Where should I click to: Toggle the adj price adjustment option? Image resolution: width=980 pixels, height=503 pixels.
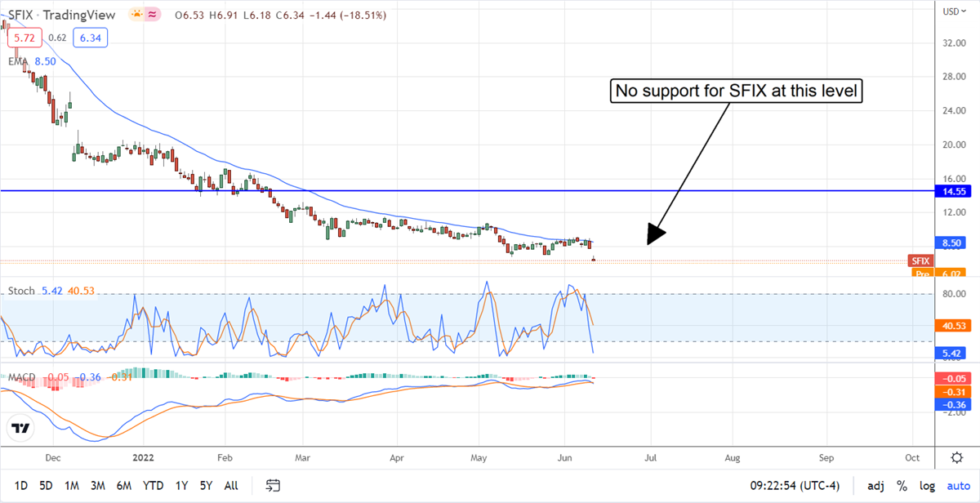coord(875,486)
